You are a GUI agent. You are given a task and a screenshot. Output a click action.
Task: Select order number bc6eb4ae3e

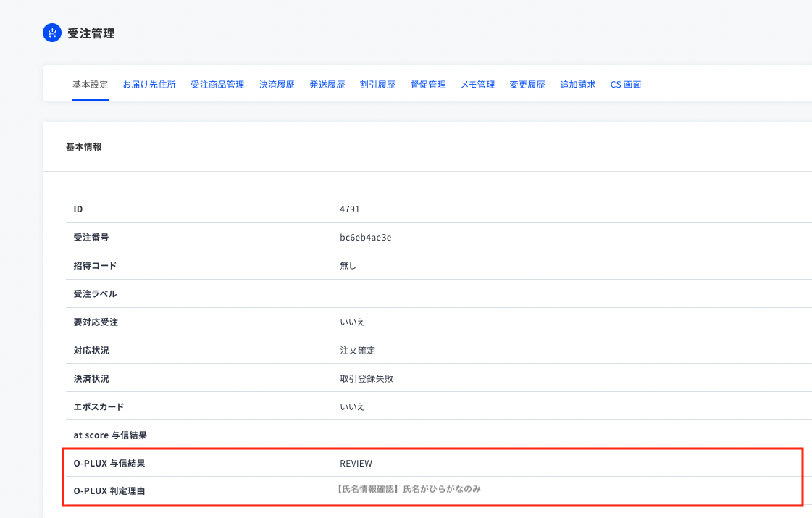point(366,237)
